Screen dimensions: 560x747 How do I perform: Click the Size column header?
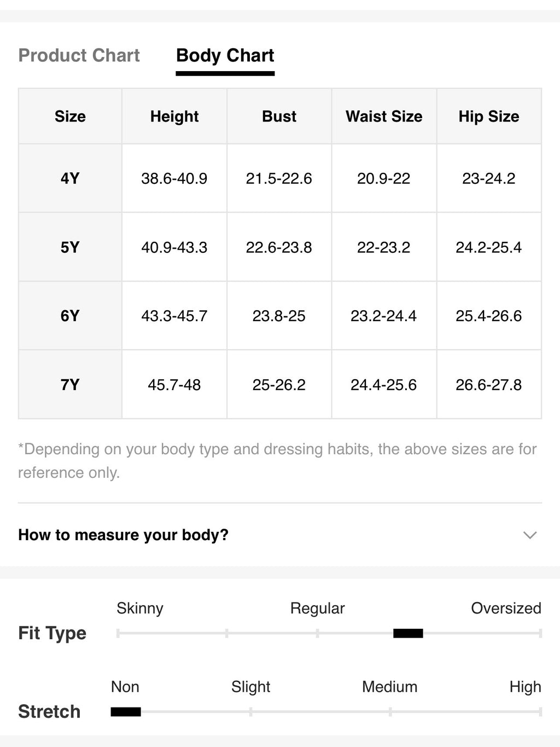tap(70, 117)
